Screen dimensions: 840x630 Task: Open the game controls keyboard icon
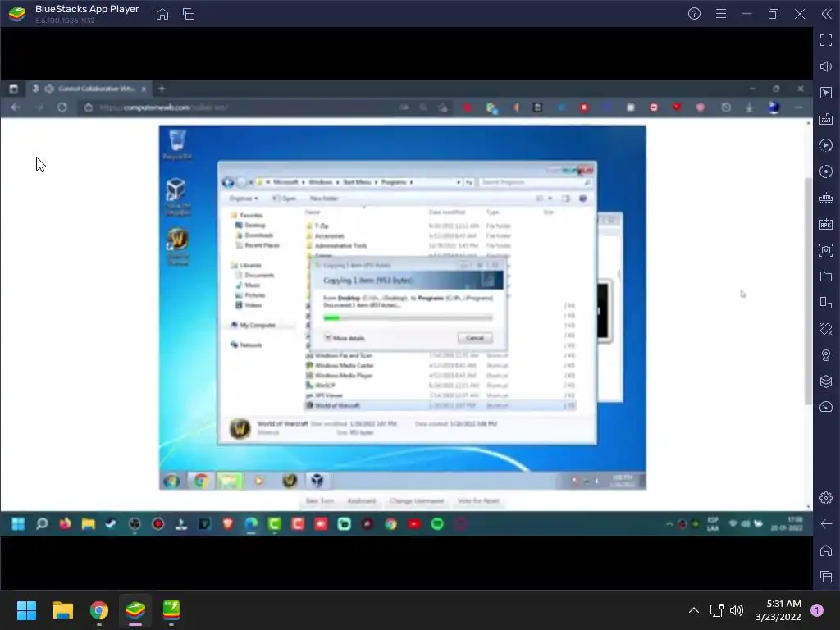tap(826, 119)
